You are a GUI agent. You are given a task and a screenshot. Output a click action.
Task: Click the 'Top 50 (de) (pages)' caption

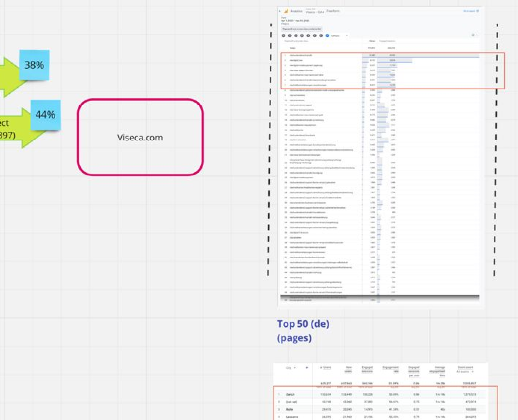tap(303, 330)
